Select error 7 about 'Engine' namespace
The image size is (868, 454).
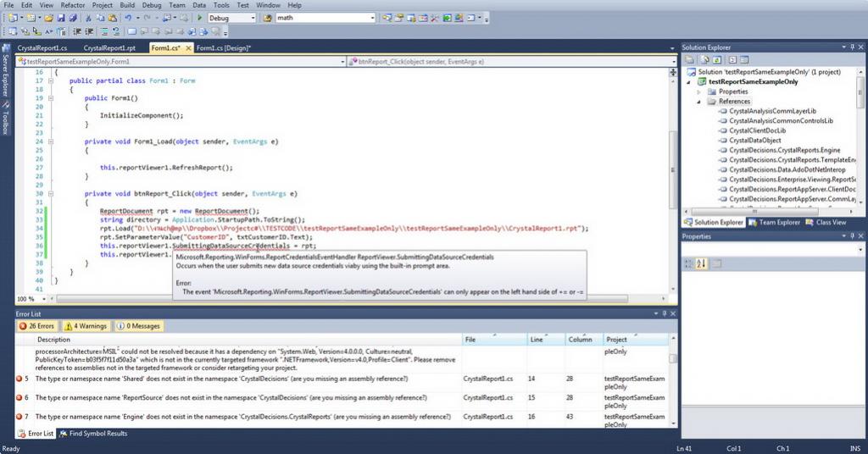[x=342, y=420]
